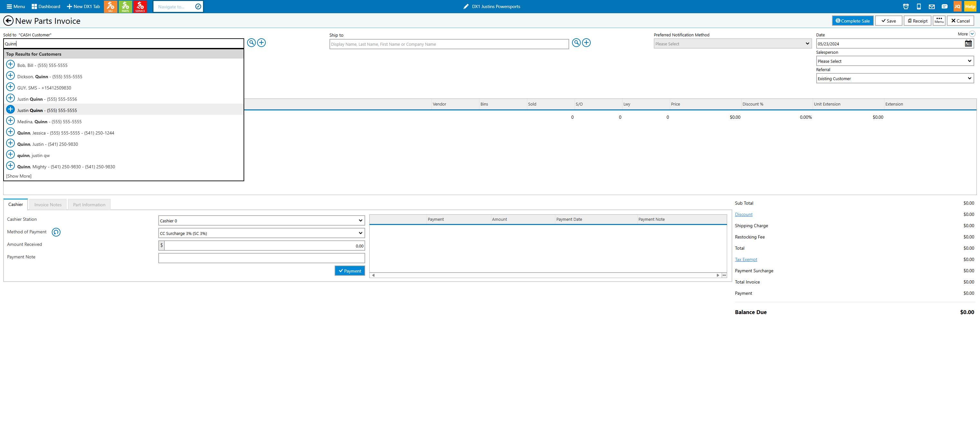Screen dimensions: 980x428
Task: Add customer Quinn, Jessica plus icon
Action: pos(11,132)
